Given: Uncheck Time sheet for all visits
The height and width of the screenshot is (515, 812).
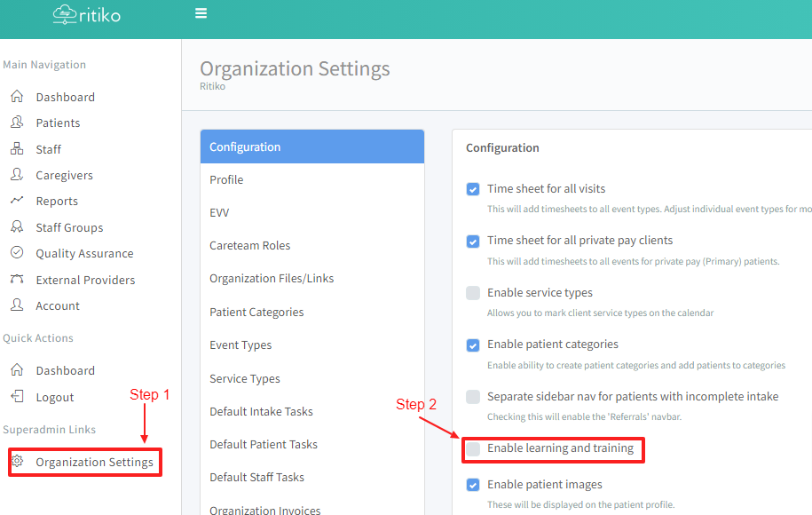Looking at the screenshot, I should (x=473, y=189).
